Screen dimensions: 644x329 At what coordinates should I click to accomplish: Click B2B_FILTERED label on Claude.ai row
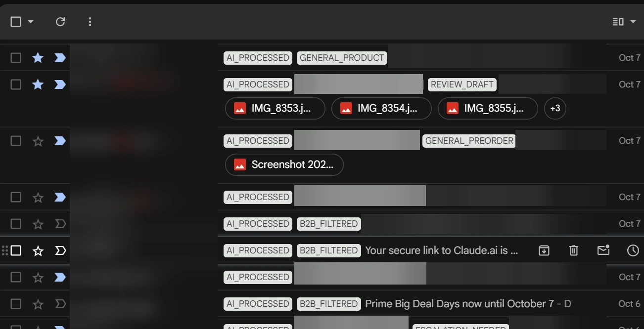328,250
